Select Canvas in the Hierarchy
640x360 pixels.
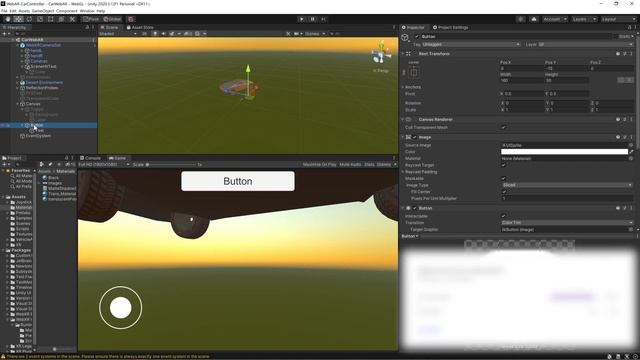[33, 104]
